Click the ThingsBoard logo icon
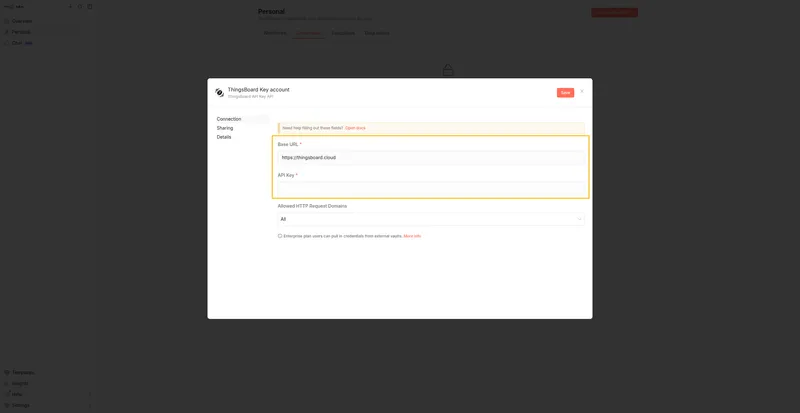 tap(219, 92)
